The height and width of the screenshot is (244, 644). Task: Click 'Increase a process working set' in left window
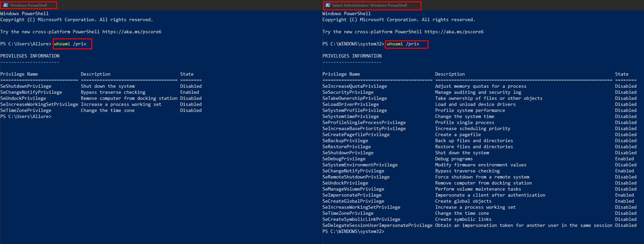[x=121, y=105]
